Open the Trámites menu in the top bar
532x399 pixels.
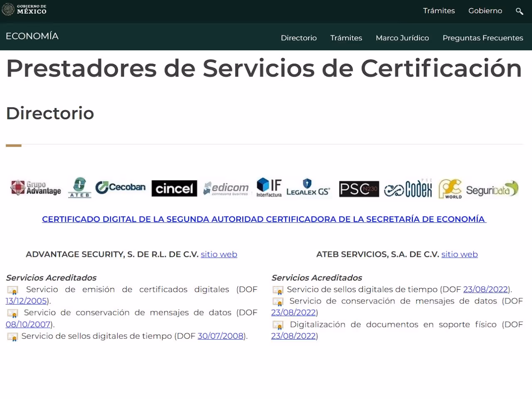point(439,11)
